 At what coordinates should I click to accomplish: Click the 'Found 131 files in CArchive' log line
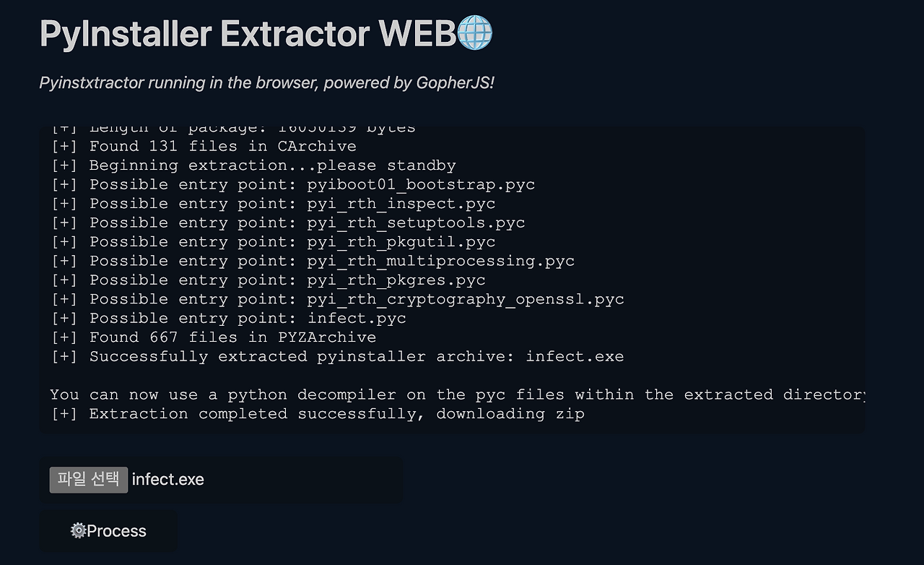coord(204,146)
